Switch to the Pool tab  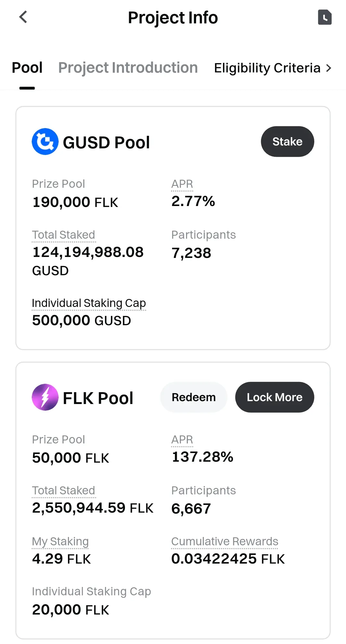coord(27,68)
